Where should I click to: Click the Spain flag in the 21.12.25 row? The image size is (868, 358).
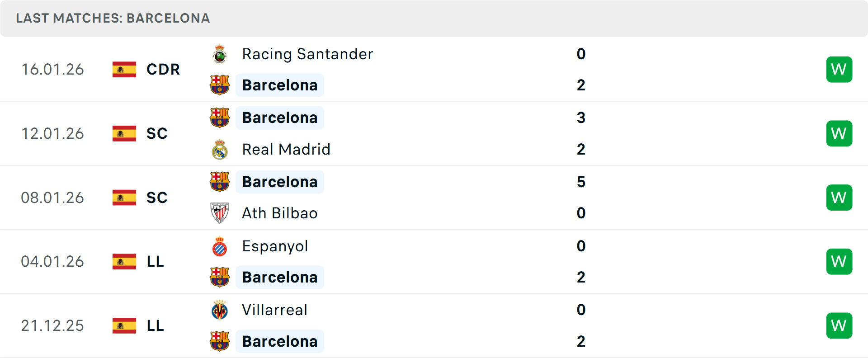(124, 325)
